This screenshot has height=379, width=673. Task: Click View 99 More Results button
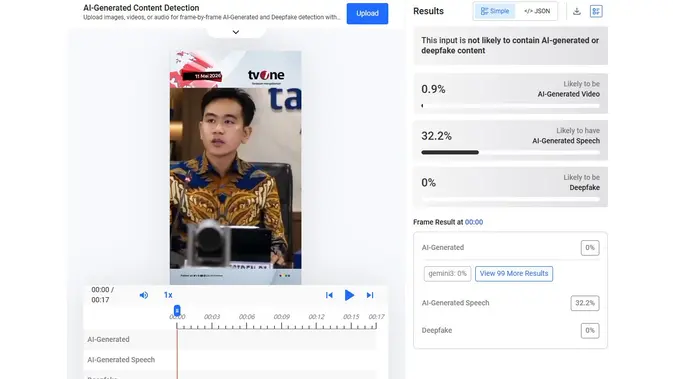[514, 273]
